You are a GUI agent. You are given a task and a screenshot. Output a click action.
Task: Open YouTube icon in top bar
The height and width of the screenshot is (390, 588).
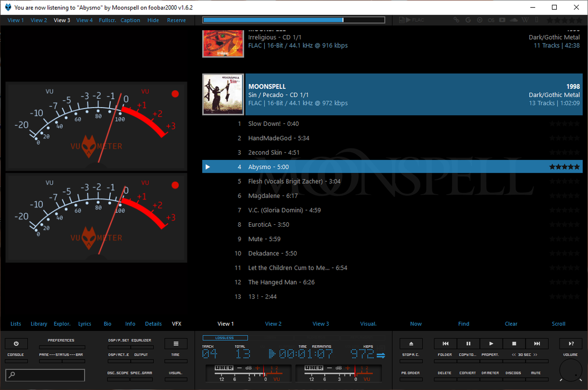[x=502, y=20]
